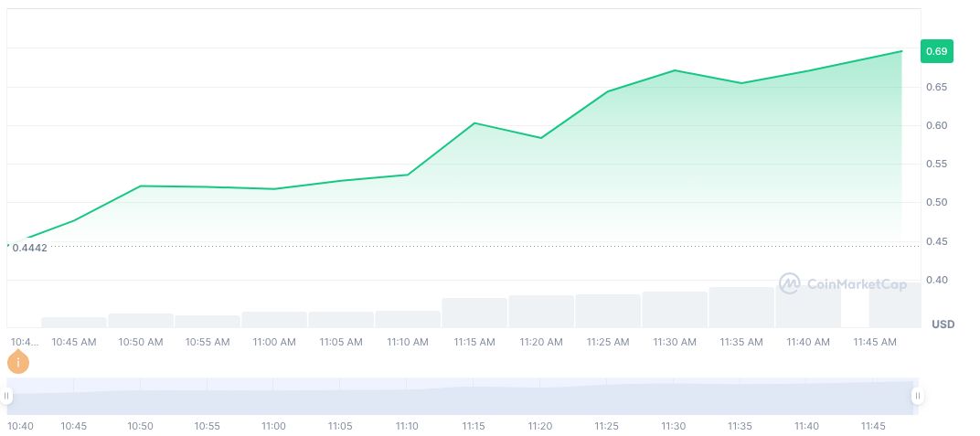Click the left range slider handle
980x436 pixels.
tap(6, 396)
